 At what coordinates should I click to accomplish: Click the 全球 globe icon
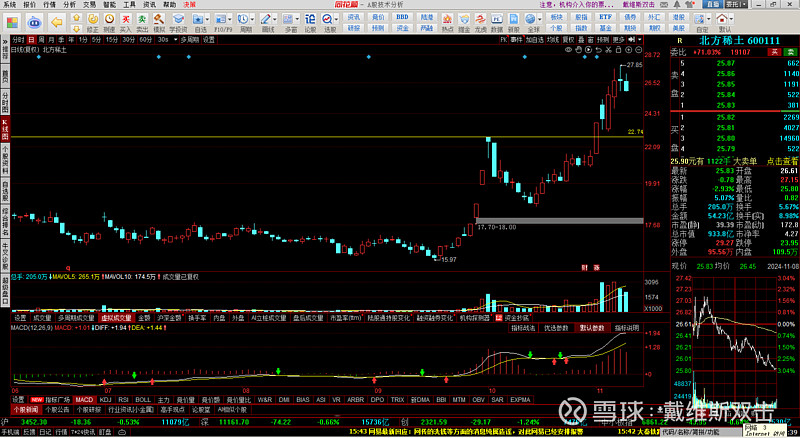tap(530, 19)
